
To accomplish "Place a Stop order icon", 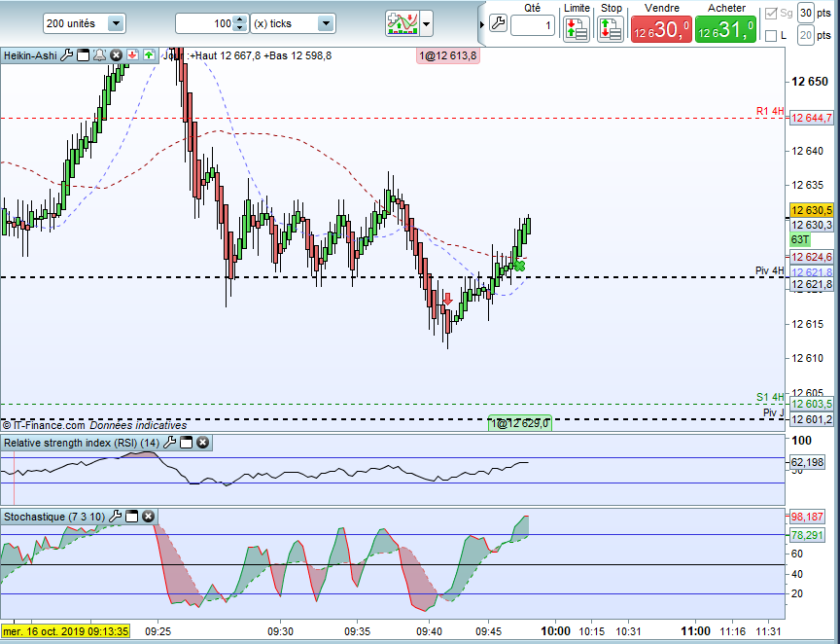I will tap(611, 28).
